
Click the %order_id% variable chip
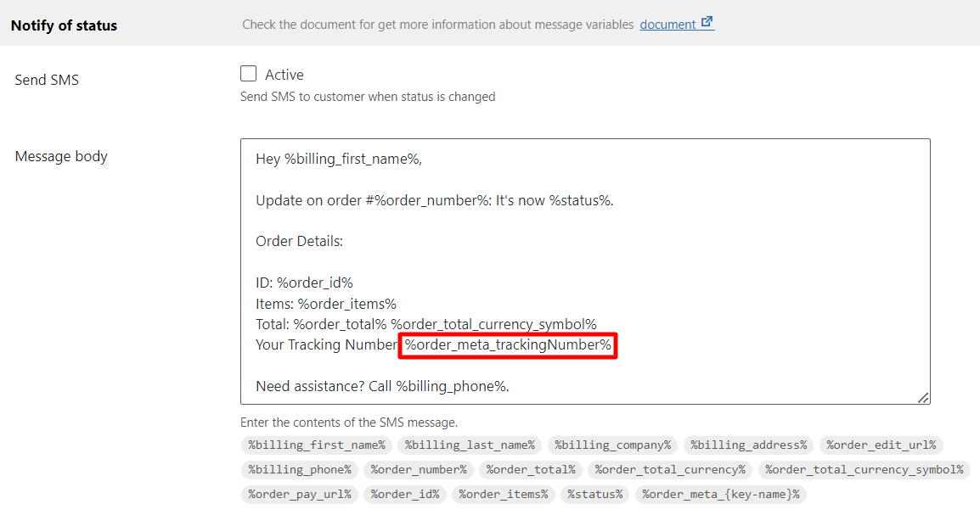405,494
